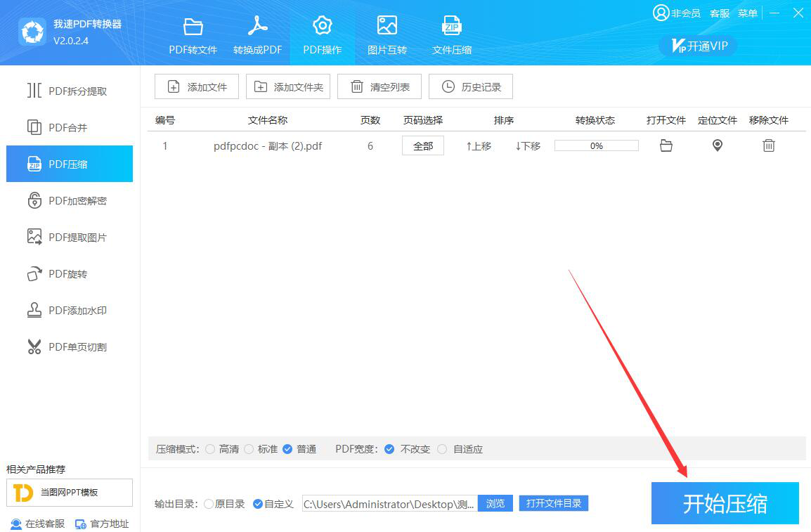Click the 转换状态 column header
This screenshot has height=532, width=811.
595,120
